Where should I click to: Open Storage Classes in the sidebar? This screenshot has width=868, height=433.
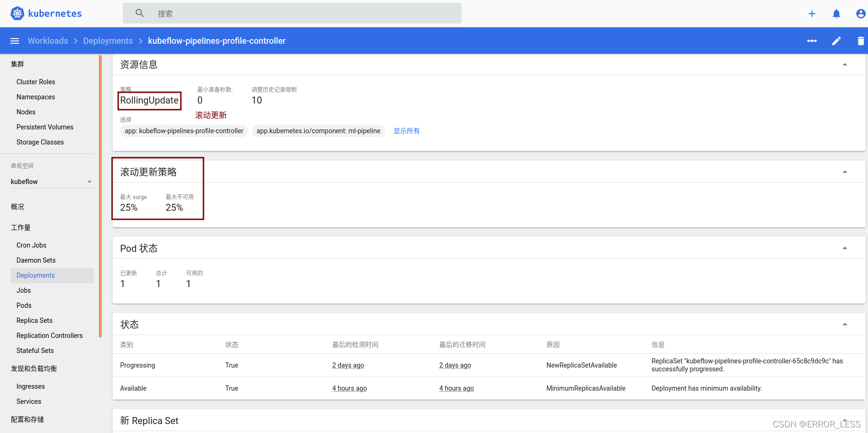click(x=40, y=142)
